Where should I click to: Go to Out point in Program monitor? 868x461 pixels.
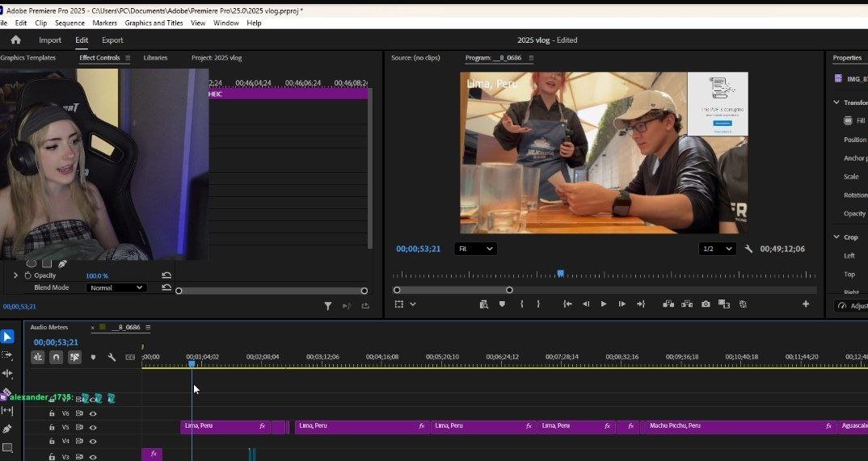[640, 304]
